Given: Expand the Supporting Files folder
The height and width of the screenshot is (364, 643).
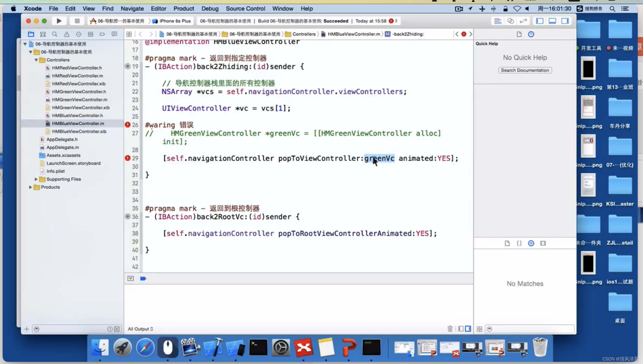Looking at the screenshot, I should pyautogui.click(x=36, y=179).
